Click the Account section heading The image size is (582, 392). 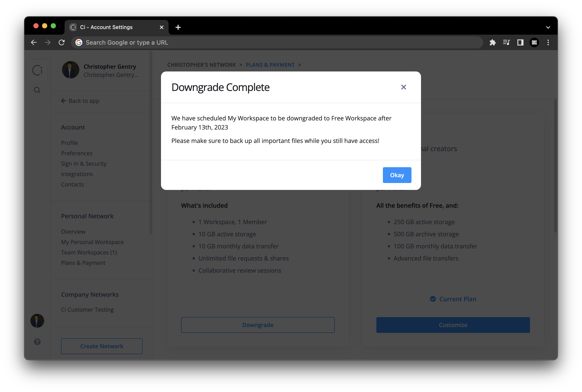coord(73,127)
